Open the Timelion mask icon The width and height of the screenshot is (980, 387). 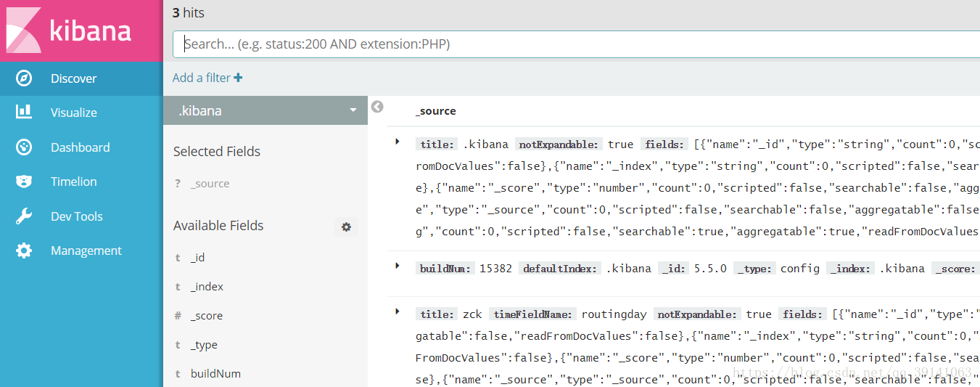[x=24, y=182]
